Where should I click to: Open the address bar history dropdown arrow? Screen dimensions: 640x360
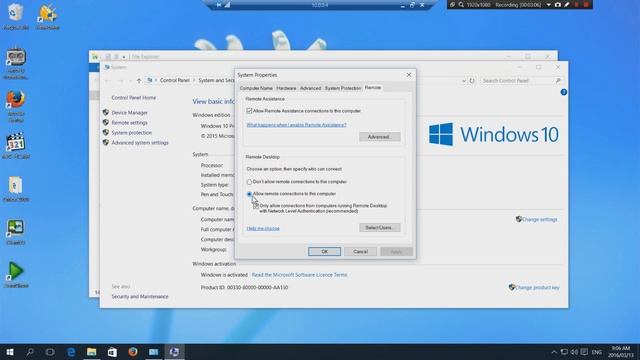coord(464,81)
